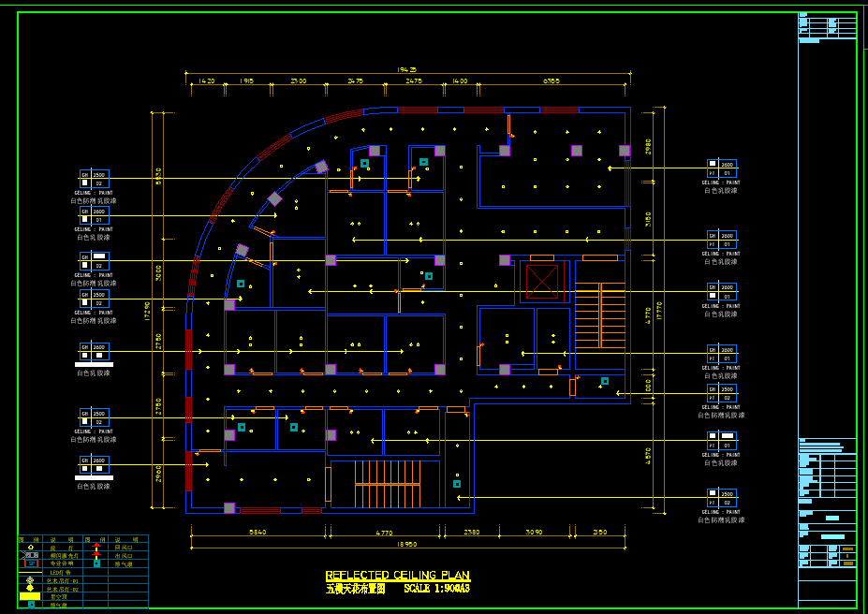Viewport: 868px width, 614px height.
Task: Select the 2475 dimension text
Action: pos(414,80)
